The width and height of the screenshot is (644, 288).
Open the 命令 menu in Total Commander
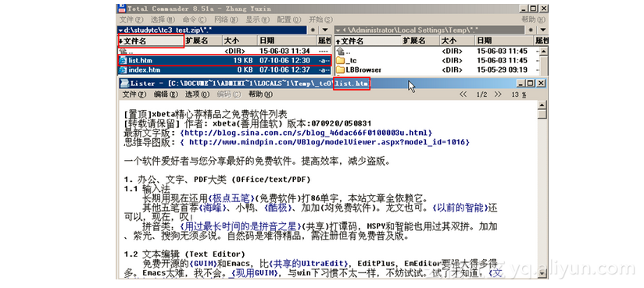click(x=195, y=20)
